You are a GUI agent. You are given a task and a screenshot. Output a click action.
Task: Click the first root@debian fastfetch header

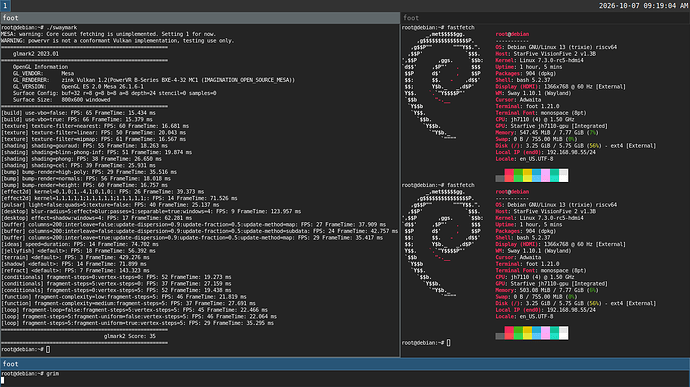coord(512,34)
